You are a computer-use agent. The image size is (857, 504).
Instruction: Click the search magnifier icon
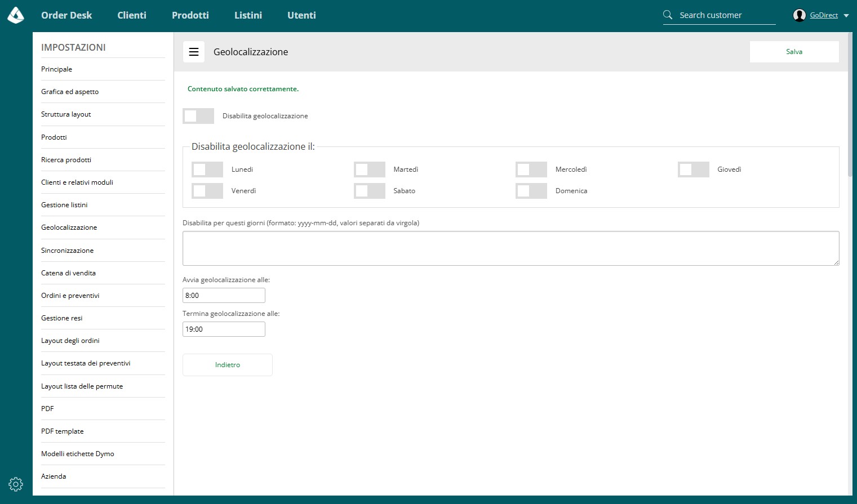coord(668,15)
